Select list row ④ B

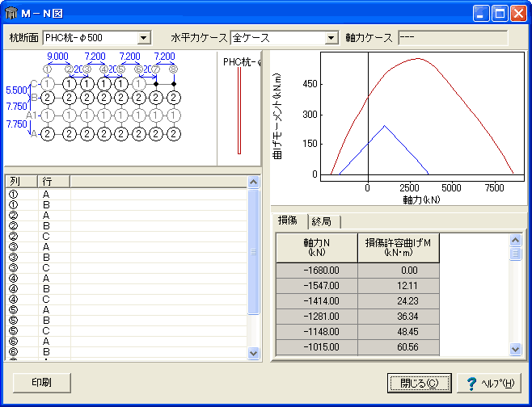126,289
